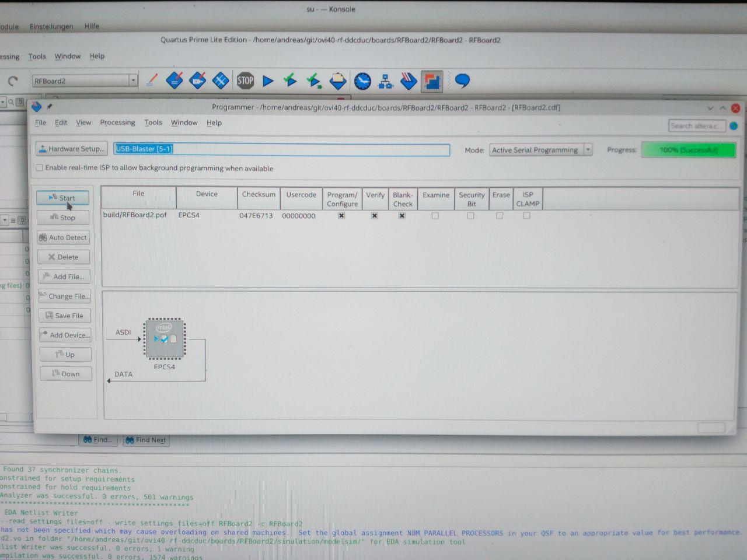This screenshot has height=560, width=747.
Task: Open the Mode dropdown Active Serial Programming
Action: (x=540, y=150)
